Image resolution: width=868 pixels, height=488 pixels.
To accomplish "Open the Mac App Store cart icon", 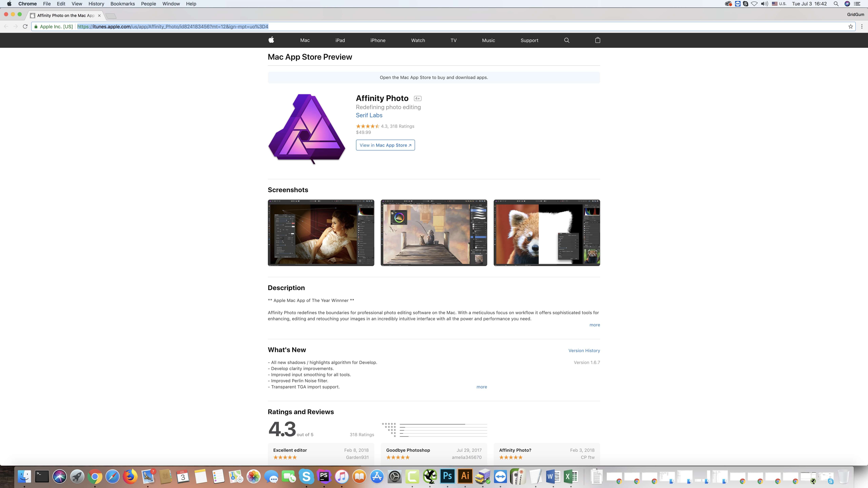I will coord(597,40).
